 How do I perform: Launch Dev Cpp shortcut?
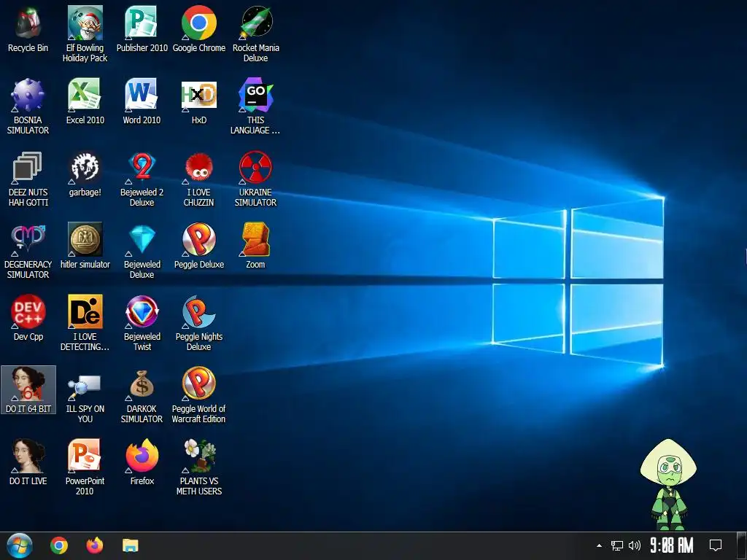[x=28, y=318]
